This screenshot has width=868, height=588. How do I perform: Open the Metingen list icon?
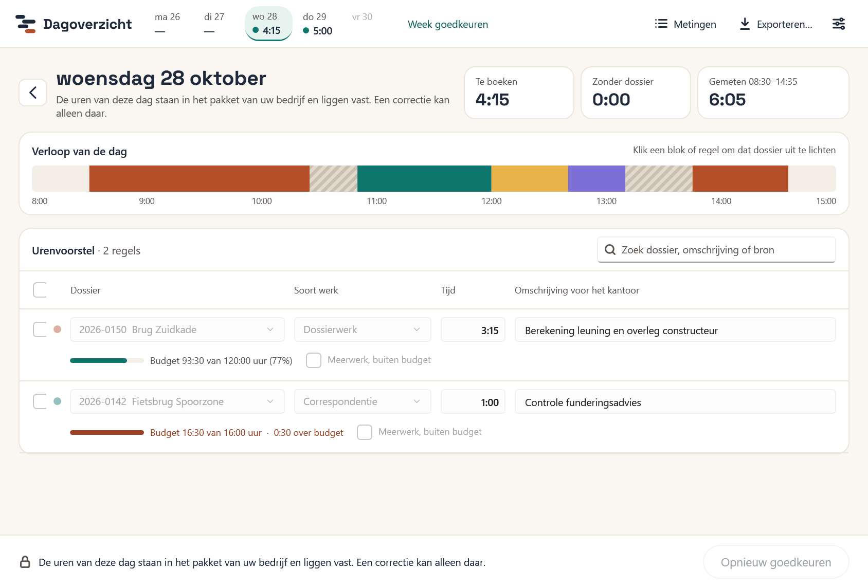(x=661, y=24)
